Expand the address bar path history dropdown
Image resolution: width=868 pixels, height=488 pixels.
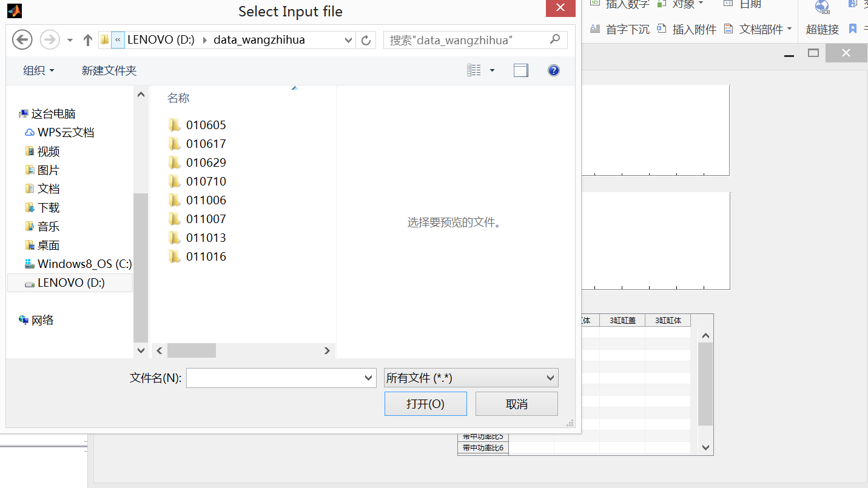pos(348,40)
